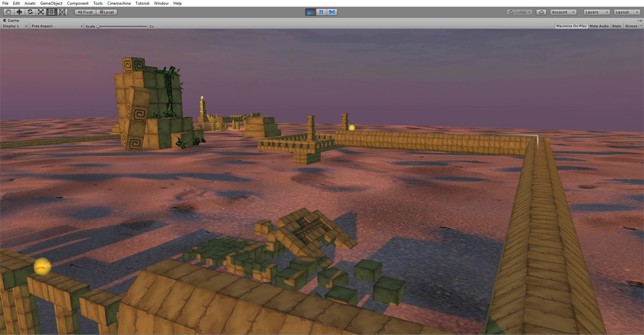
Task: Toggle Mute Audio in the Game view
Action: click(599, 26)
